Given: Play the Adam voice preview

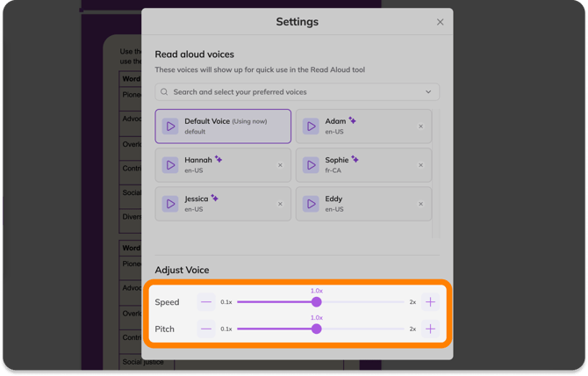Looking at the screenshot, I should 311,127.
